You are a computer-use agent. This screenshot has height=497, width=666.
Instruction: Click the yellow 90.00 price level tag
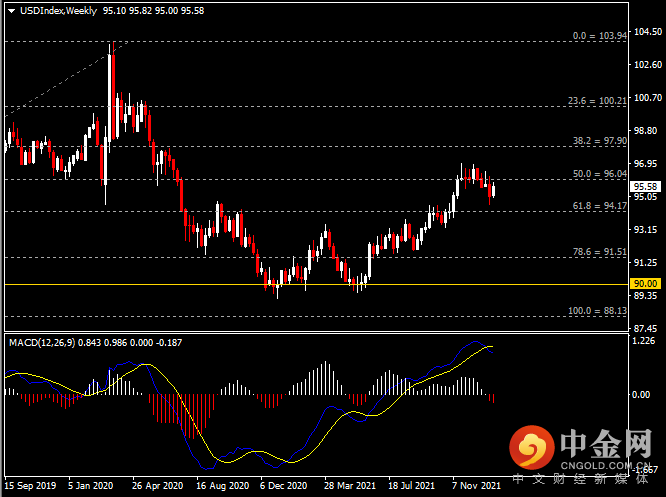[x=645, y=283]
